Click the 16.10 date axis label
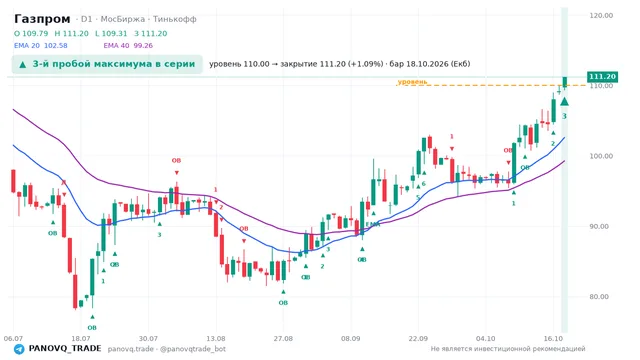This screenshot has height=360, width=640. 553,339
